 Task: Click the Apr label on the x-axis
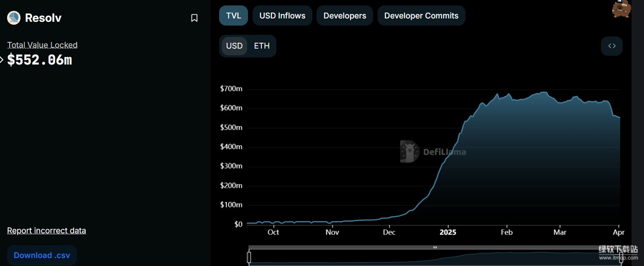[x=618, y=232]
